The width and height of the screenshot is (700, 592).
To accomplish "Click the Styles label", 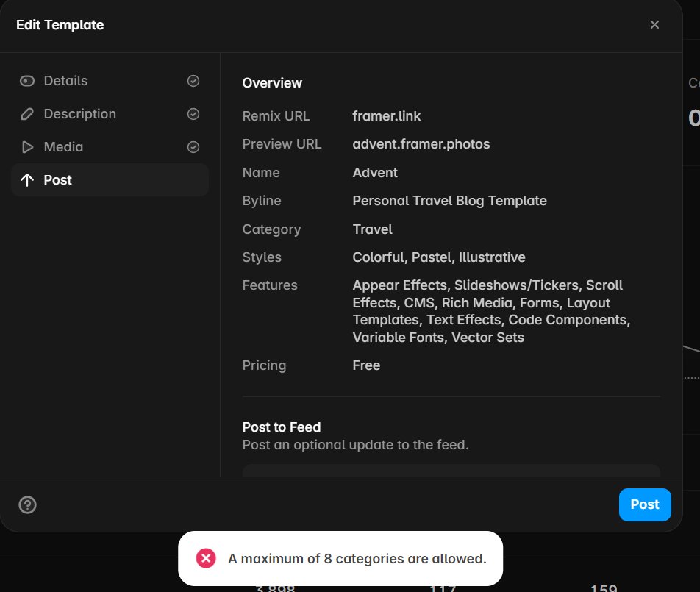I will click(x=262, y=257).
